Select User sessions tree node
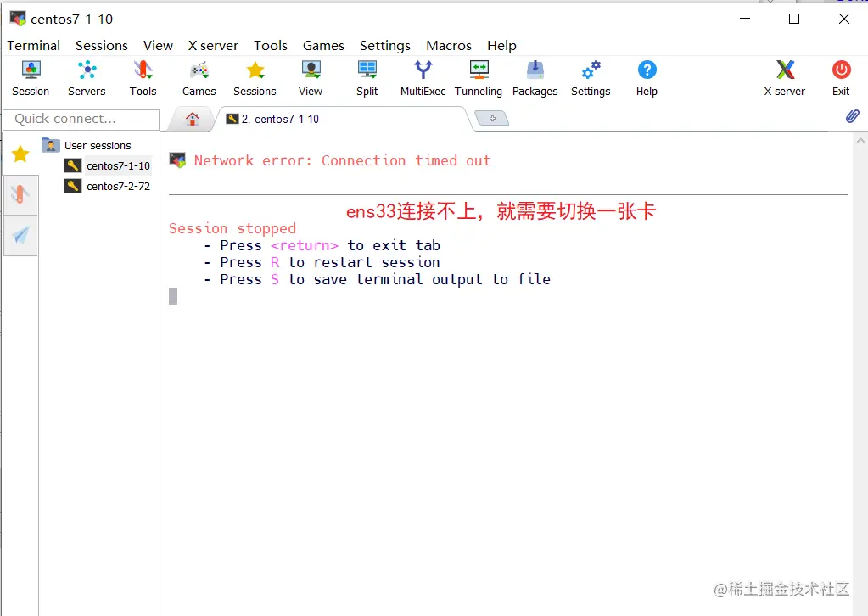 [x=98, y=146]
